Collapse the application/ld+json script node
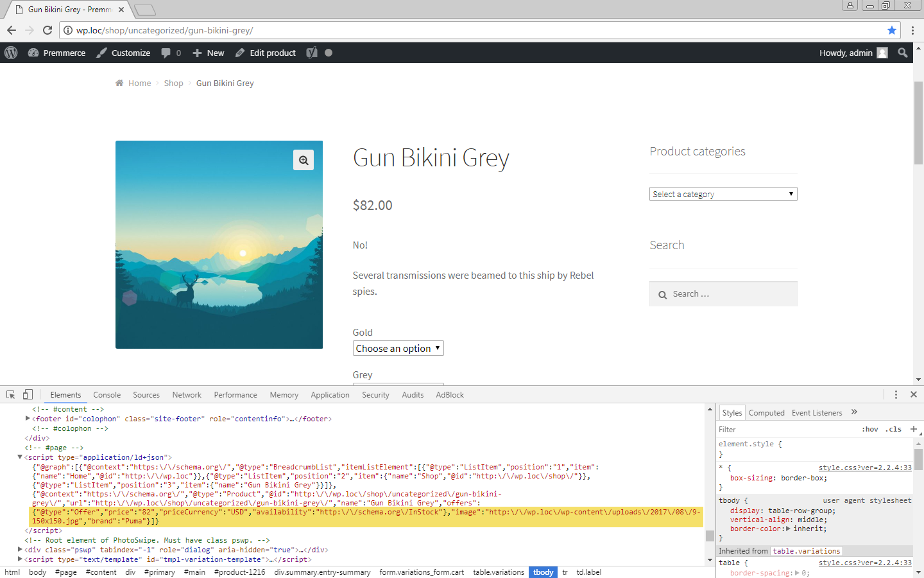 pyautogui.click(x=20, y=457)
